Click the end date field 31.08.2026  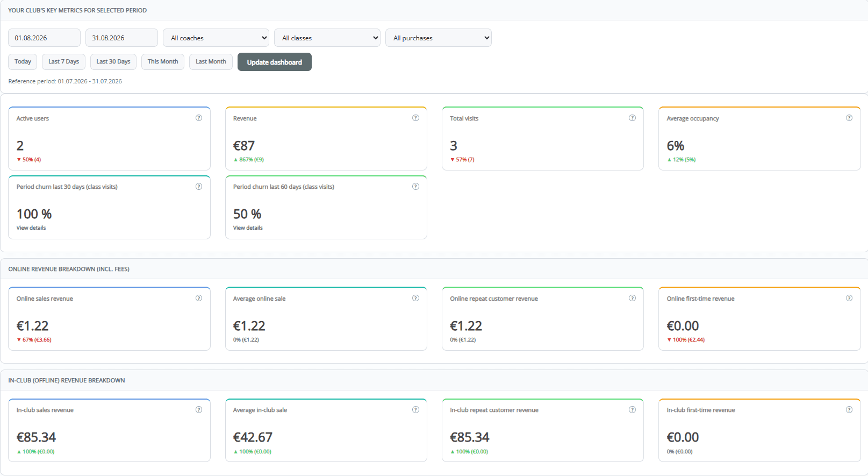pyautogui.click(x=121, y=38)
